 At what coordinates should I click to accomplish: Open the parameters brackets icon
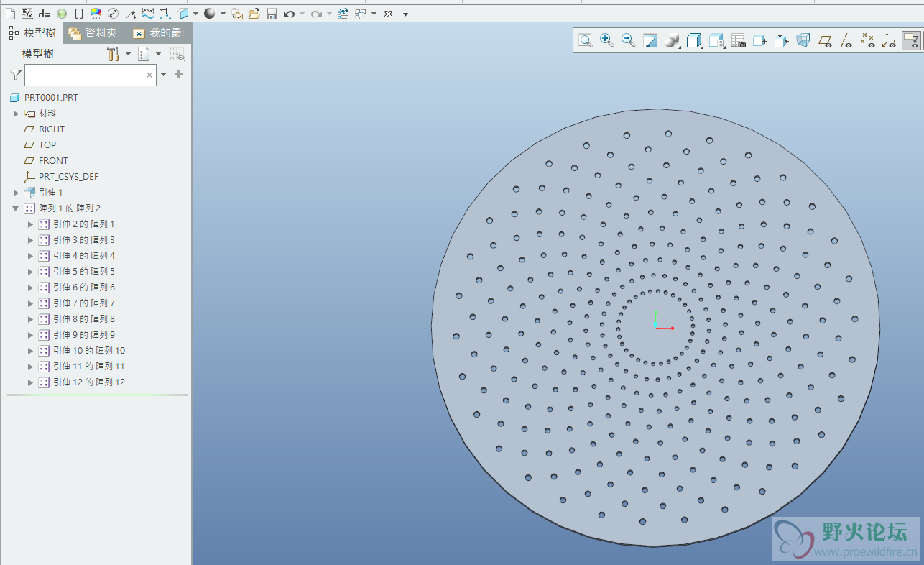pos(79,14)
